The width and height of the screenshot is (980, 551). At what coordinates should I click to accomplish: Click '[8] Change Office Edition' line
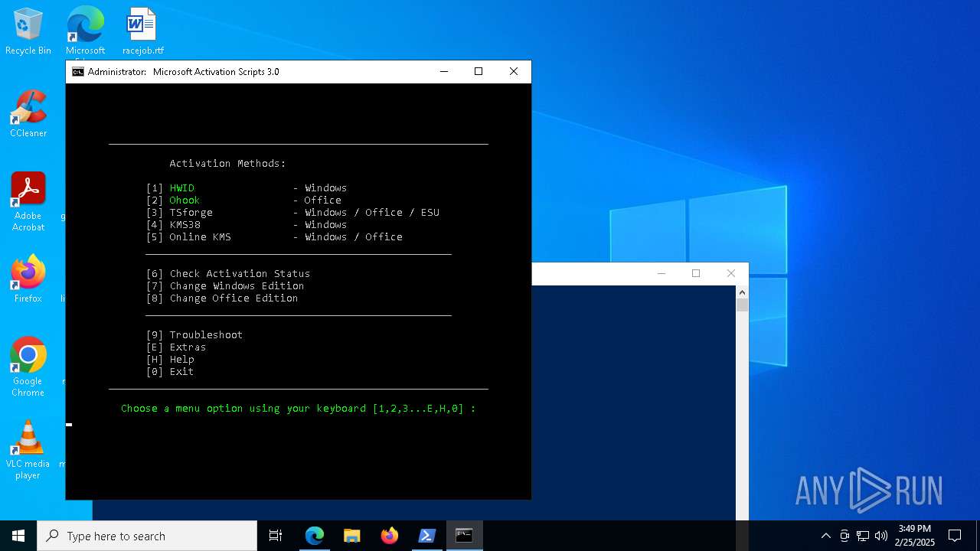pyautogui.click(x=222, y=298)
